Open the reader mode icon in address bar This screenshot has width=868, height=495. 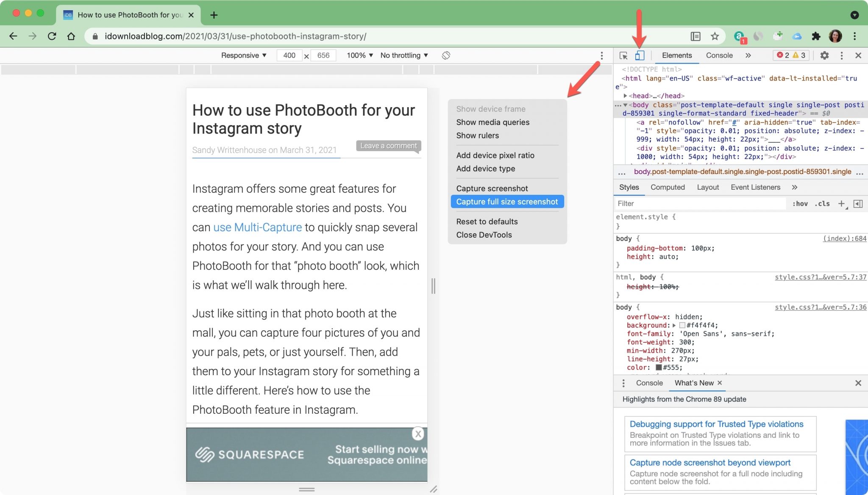point(696,36)
